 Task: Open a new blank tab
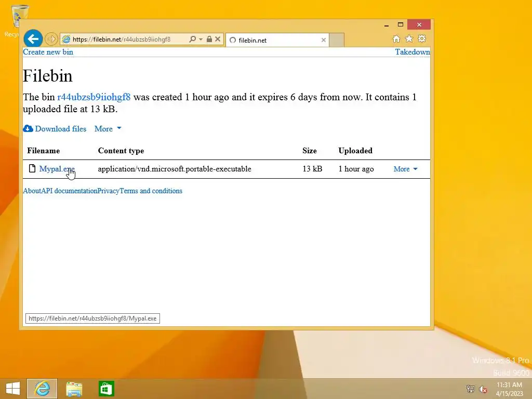[337, 40]
